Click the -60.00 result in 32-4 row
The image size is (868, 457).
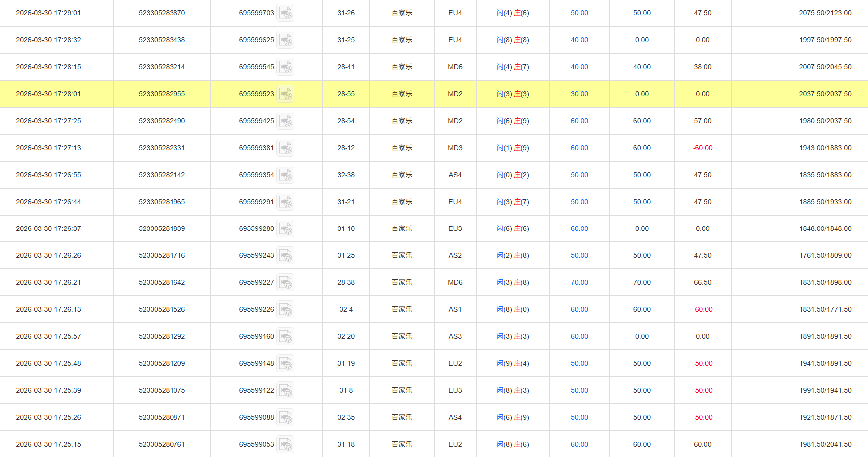click(702, 309)
